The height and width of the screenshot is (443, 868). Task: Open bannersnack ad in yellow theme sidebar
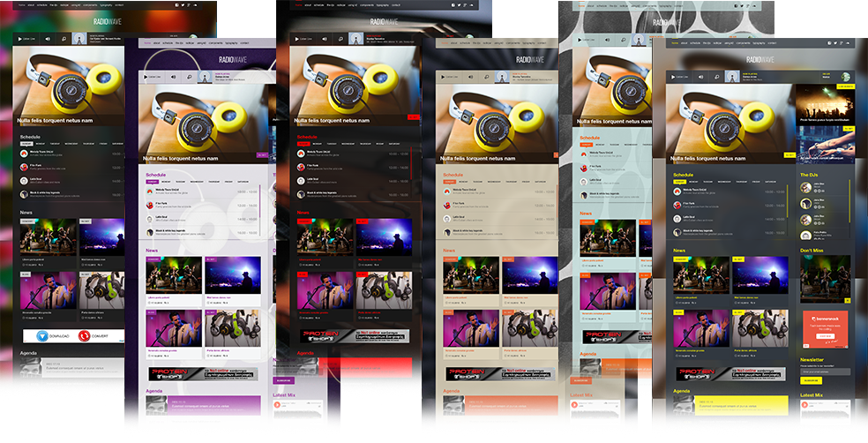click(x=826, y=329)
